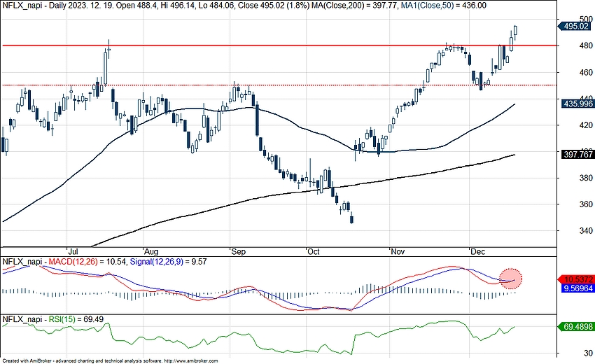Click the red circled MACD crossover marker
Image resolution: width=595 pixels, height=364 pixels.
(511, 279)
